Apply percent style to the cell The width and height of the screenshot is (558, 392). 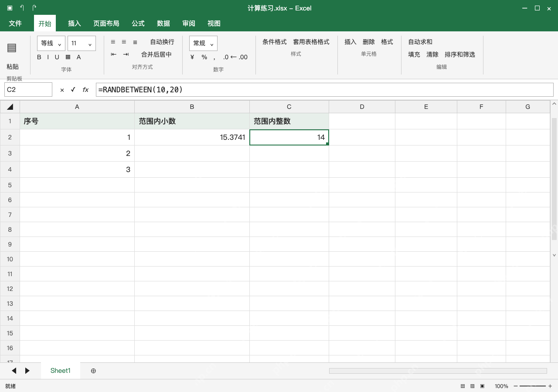[x=204, y=57]
